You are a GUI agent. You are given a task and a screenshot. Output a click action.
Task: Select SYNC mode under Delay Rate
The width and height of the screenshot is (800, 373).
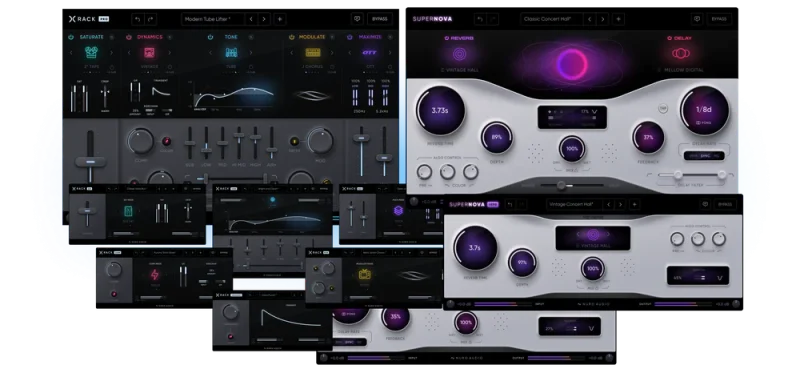(705, 156)
